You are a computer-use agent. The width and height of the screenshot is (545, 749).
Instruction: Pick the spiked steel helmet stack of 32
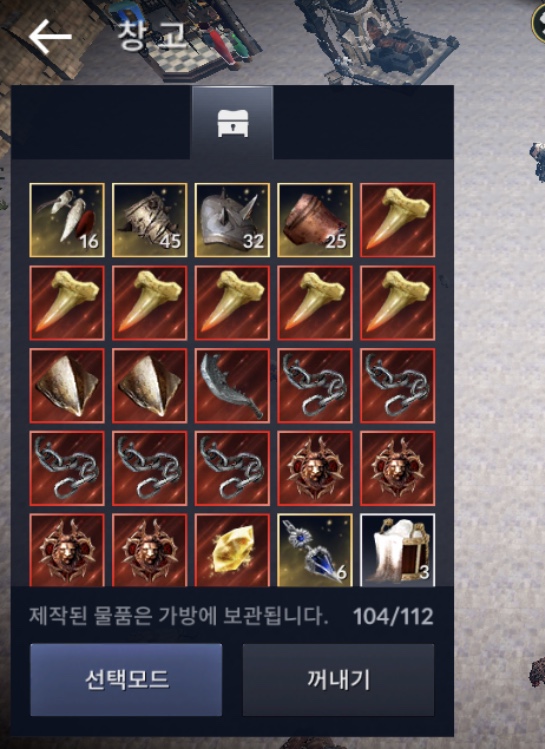(x=232, y=220)
